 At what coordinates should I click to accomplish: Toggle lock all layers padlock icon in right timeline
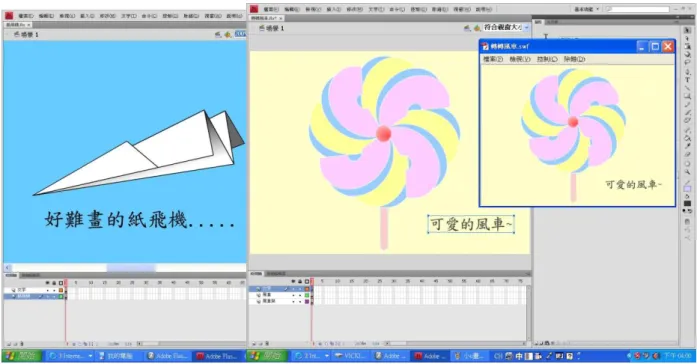pos(300,281)
